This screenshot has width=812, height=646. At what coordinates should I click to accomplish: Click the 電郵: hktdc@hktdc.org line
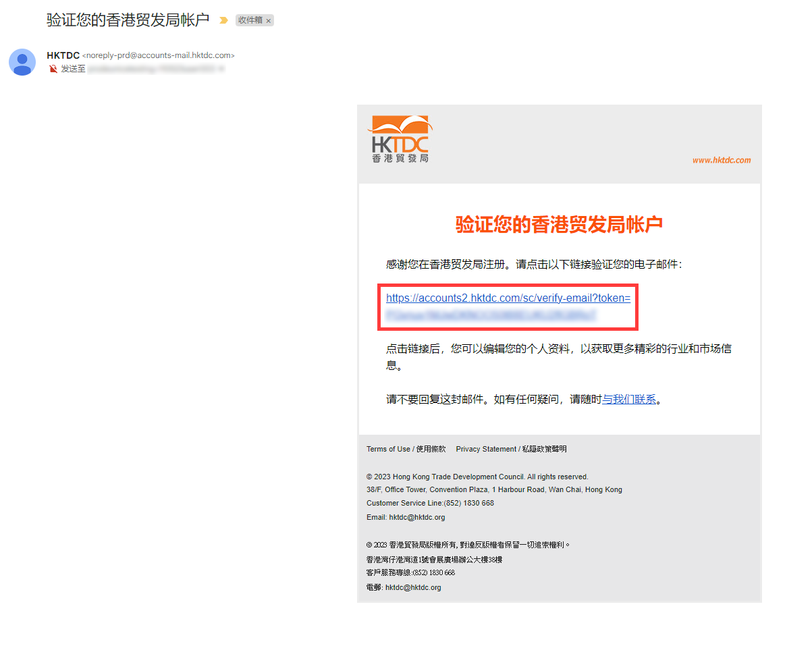point(404,587)
